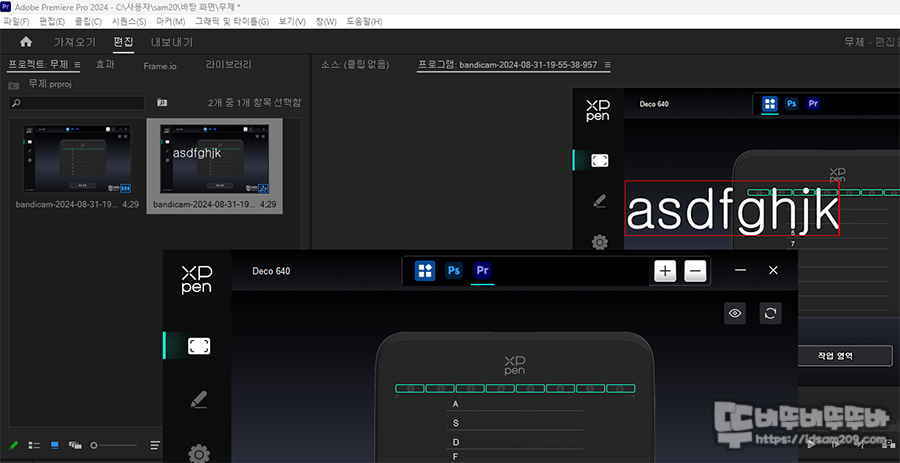The height and width of the screenshot is (463, 900).
Task: Click the asdfghjk title in the program monitor
Action: 732,208
